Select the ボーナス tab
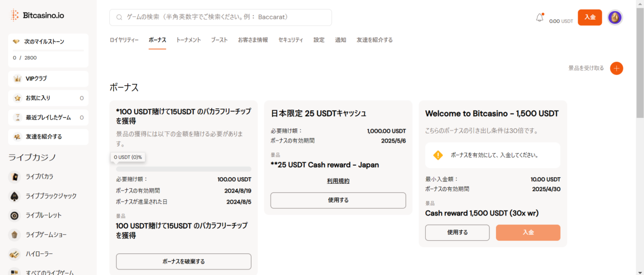Image resolution: width=644 pixels, height=275 pixels. tap(157, 40)
